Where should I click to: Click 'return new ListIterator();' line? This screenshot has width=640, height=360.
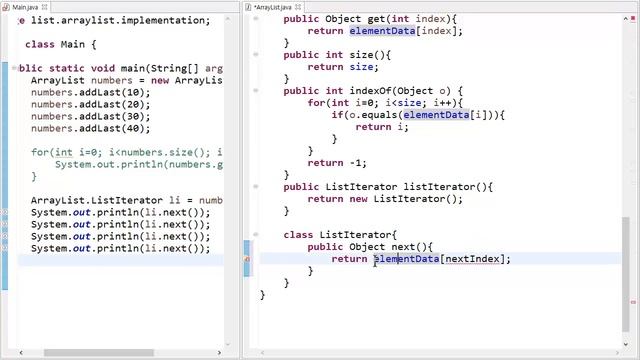385,199
